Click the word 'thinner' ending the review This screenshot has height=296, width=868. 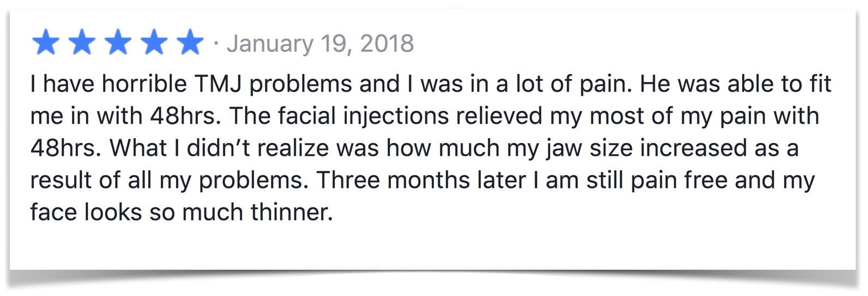coord(291,212)
